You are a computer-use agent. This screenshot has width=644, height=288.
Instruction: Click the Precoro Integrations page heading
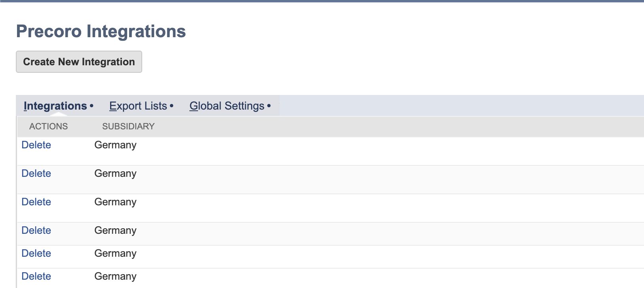pyautogui.click(x=101, y=32)
